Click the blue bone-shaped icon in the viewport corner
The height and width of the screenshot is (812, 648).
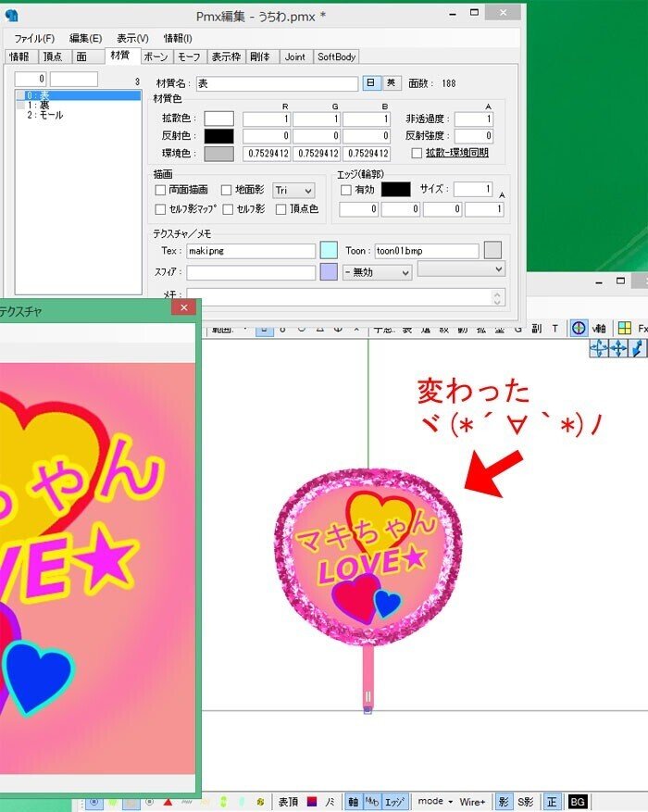click(637, 348)
